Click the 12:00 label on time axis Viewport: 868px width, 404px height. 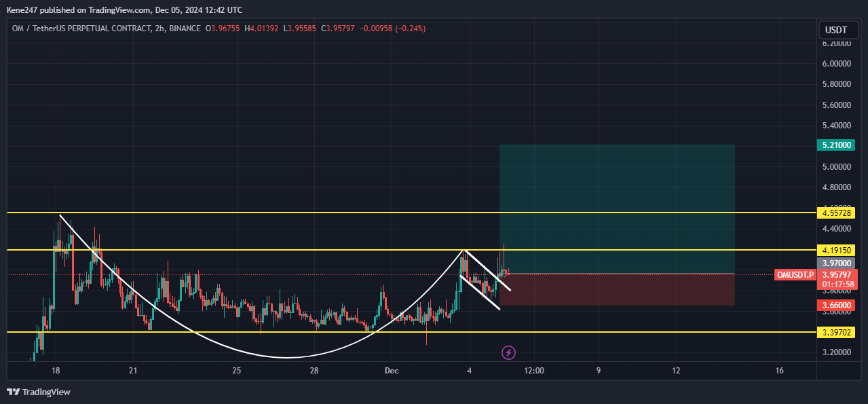(x=534, y=371)
